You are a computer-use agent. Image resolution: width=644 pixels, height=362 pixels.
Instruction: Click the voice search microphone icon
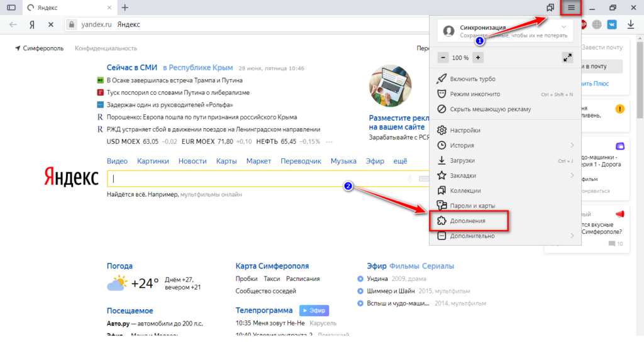point(409,178)
